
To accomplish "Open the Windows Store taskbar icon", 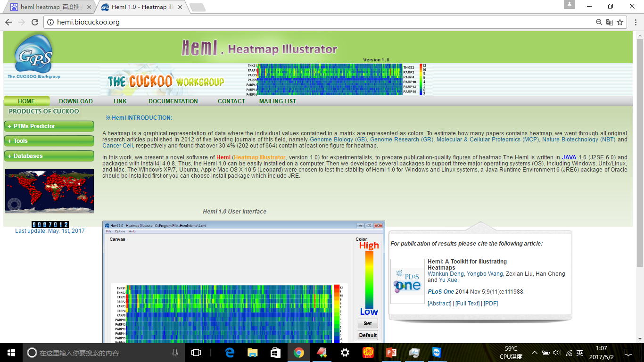I will [x=276, y=353].
